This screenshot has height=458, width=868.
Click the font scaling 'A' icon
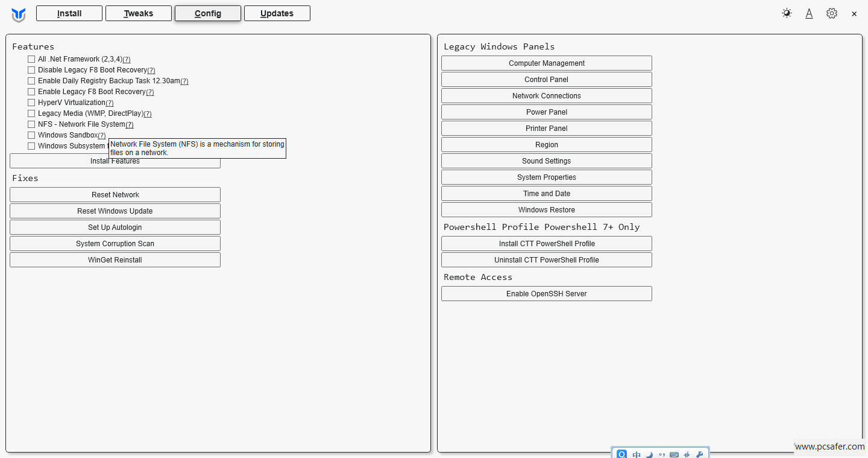coord(809,13)
